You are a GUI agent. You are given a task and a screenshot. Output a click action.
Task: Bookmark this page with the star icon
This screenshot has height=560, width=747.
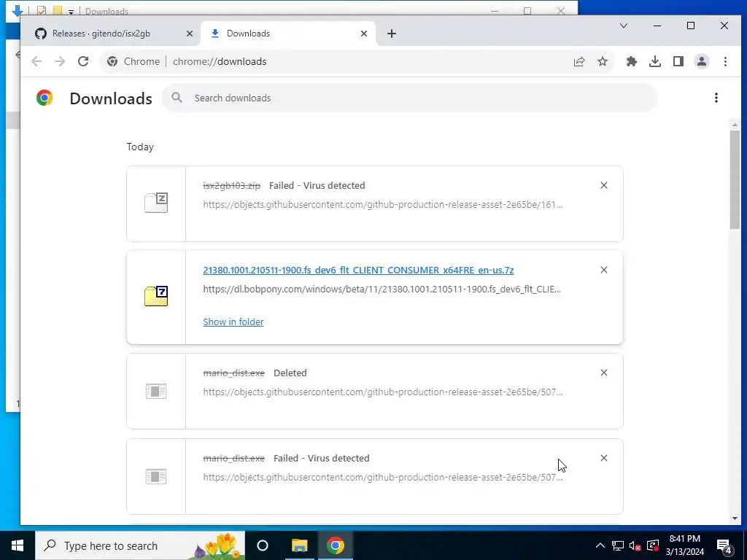[603, 61]
